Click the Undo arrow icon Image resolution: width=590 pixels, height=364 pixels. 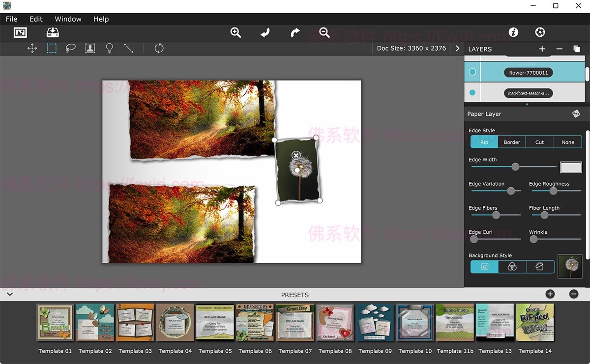click(265, 32)
